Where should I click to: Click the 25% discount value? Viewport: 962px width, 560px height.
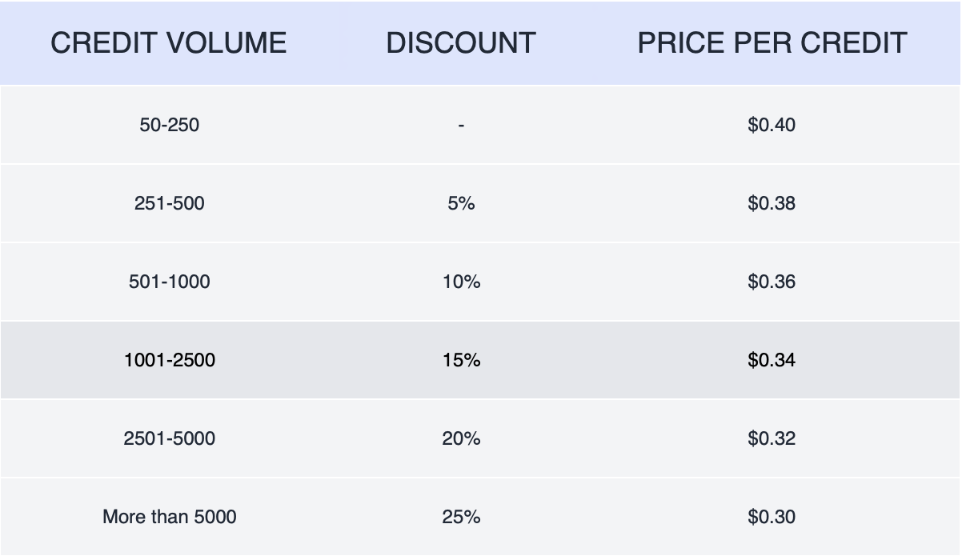(461, 517)
